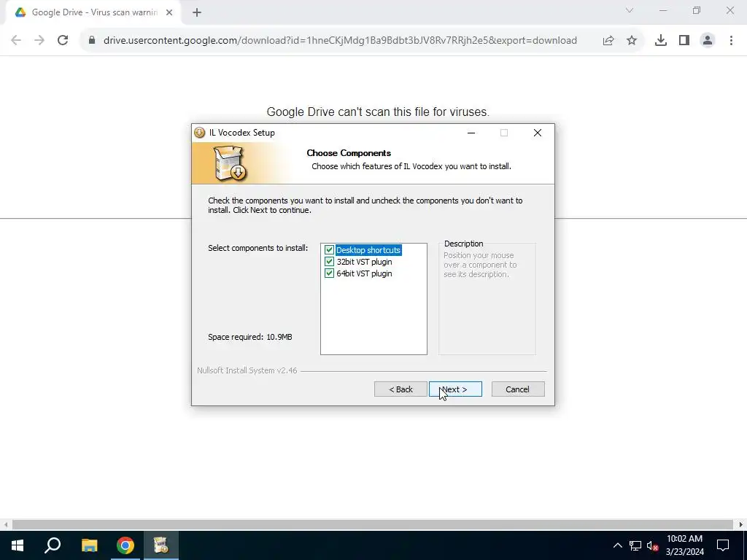
Task: Close the Google Drive tab
Action: pyautogui.click(x=169, y=12)
